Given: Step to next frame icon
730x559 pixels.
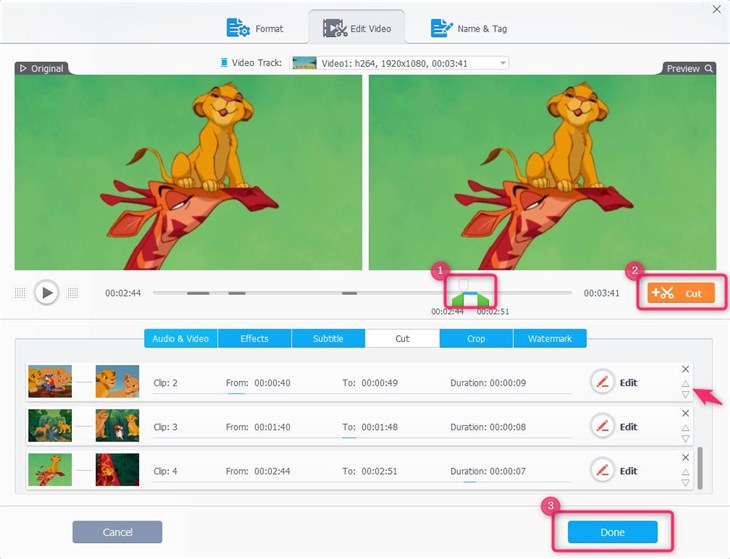Looking at the screenshot, I should point(73,293).
